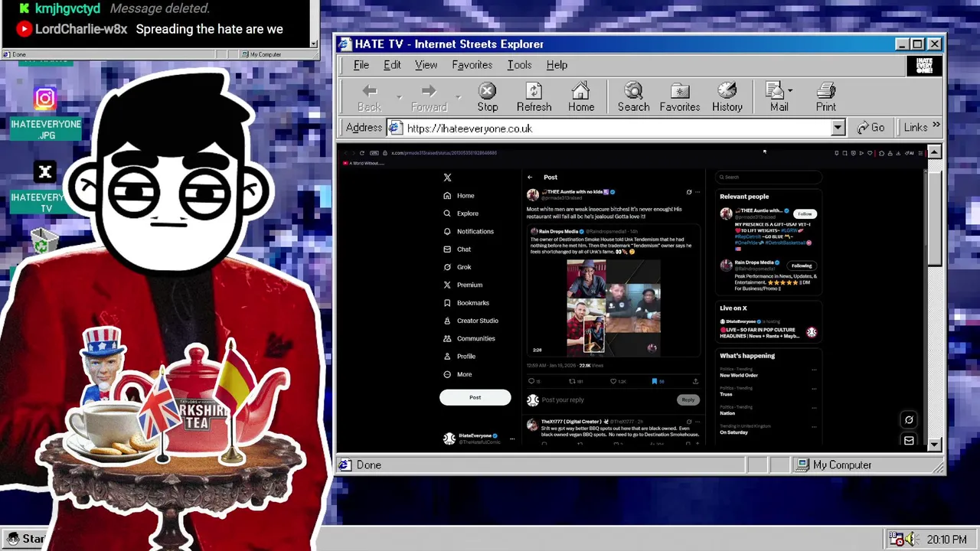
Task: Click the grey Reply button
Action: [x=688, y=399]
